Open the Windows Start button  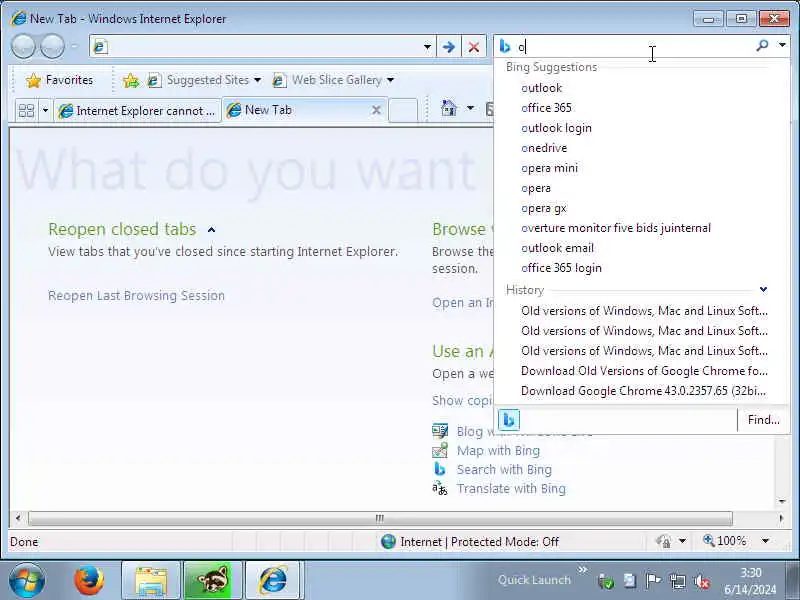tap(27, 580)
